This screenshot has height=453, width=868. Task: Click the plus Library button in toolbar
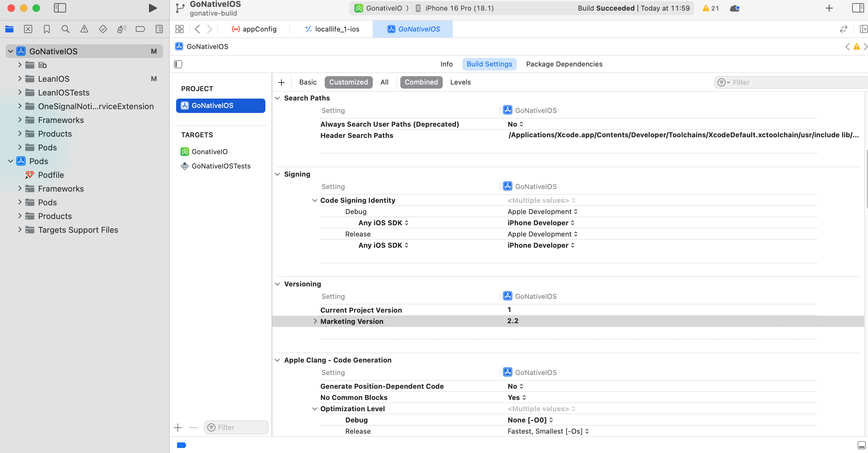click(829, 8)
